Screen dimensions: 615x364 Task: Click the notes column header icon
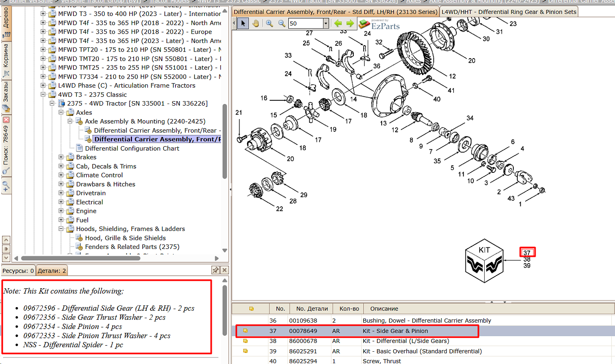251,309
